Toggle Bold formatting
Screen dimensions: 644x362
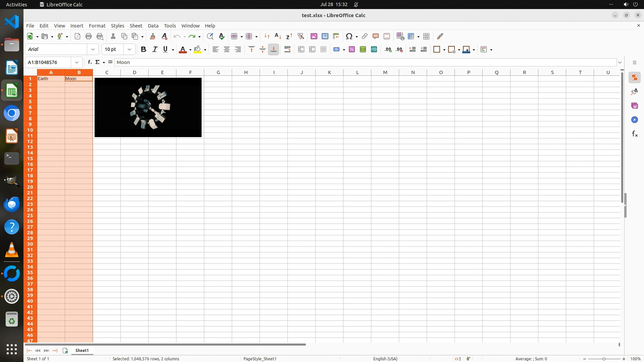click(144, 49)
